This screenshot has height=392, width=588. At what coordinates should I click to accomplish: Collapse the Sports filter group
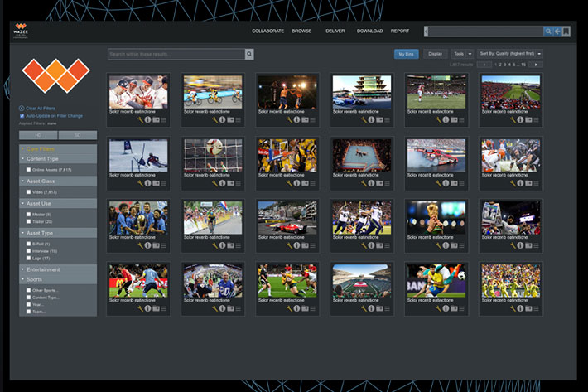coord(58,279)
